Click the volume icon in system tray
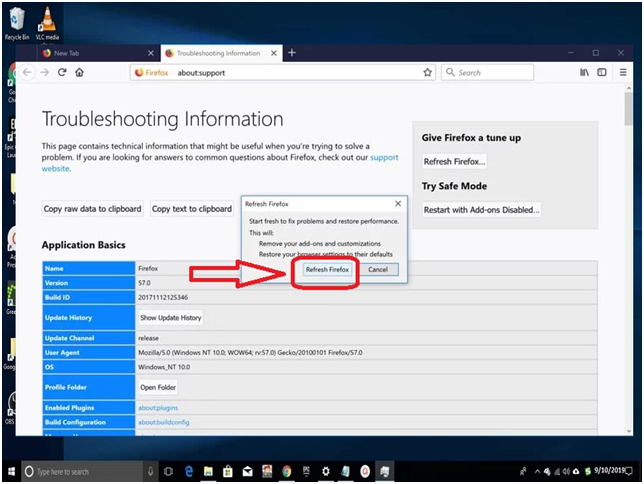Image resolution: width=644 pixels, height=484 pixels. 566,472
